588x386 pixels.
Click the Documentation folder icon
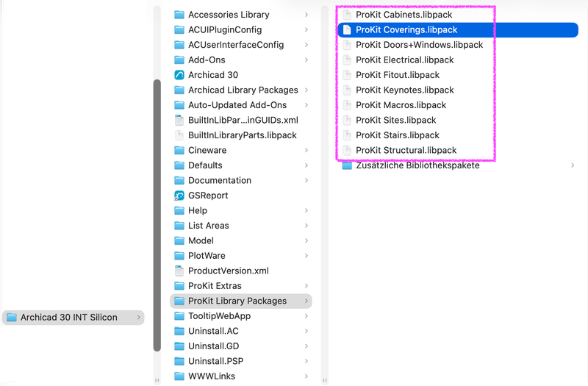pos(179,180)
